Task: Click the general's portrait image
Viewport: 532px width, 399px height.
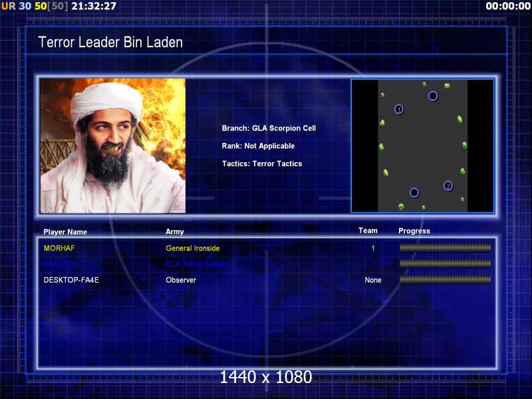Action: click(x=113, y=146)
